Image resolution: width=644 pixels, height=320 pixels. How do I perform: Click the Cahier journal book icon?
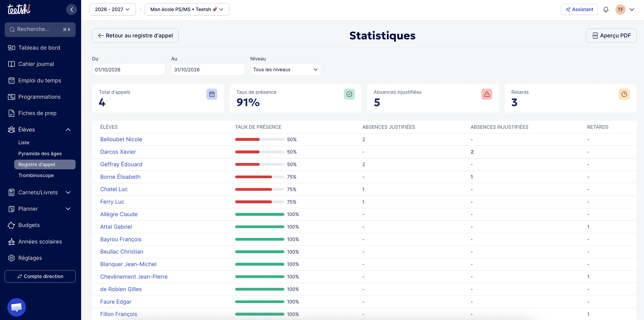[12, 64]
